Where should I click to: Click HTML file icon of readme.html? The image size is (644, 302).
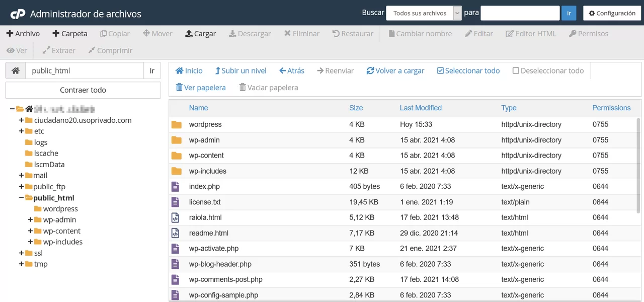(x=175, y=234)
